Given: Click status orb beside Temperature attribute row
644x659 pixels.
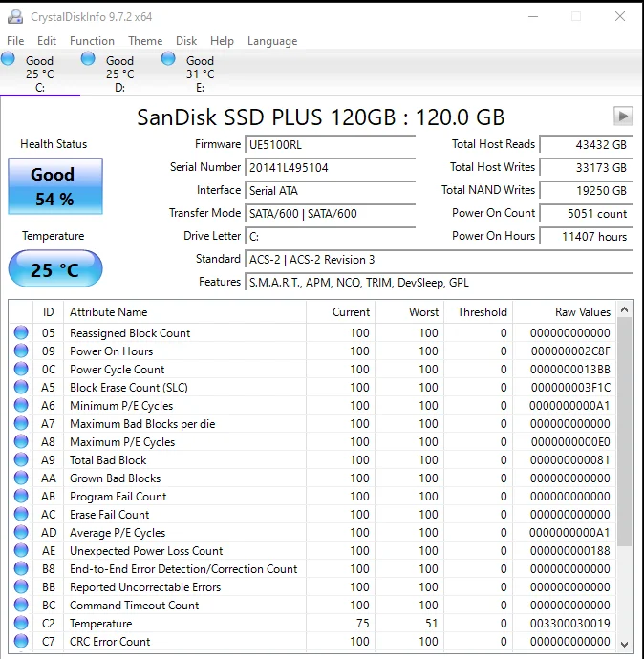Looking at the screenshot, I should 21,624.
